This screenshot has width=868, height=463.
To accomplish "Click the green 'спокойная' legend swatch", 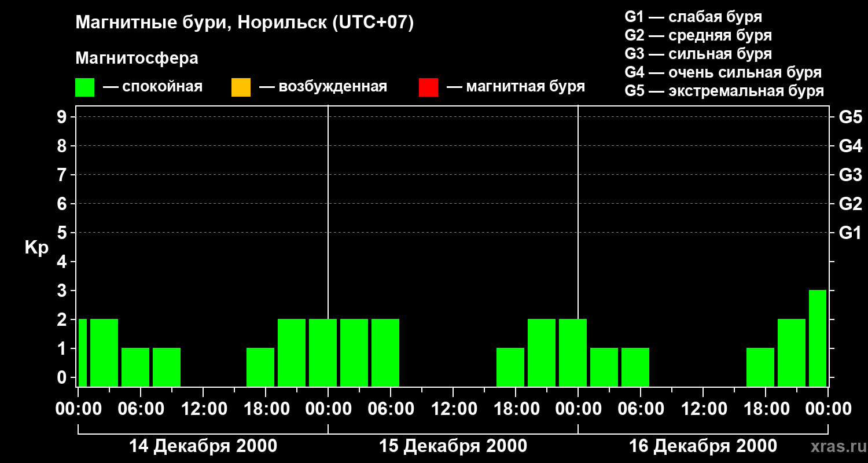I will (x=85, y=87).
